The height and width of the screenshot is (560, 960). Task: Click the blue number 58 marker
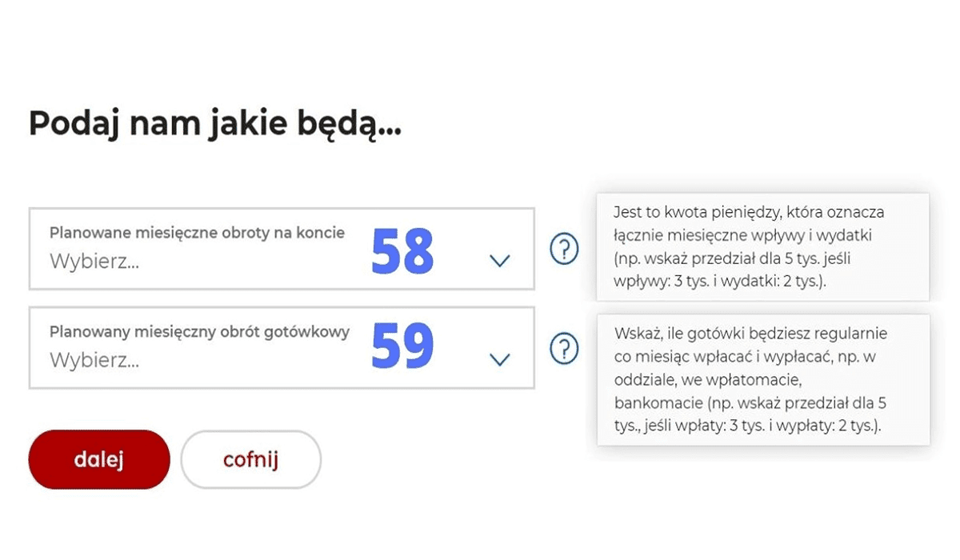pyautogui.click(x=402, y=250)
